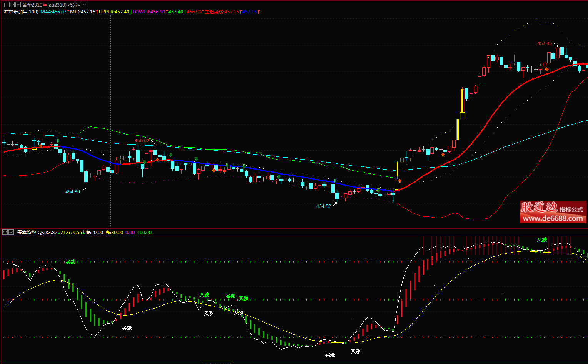Click the yellow 高:80.00 value
Image resolution: width=588 pixels, height=364 pixels.
pos(114,233)
